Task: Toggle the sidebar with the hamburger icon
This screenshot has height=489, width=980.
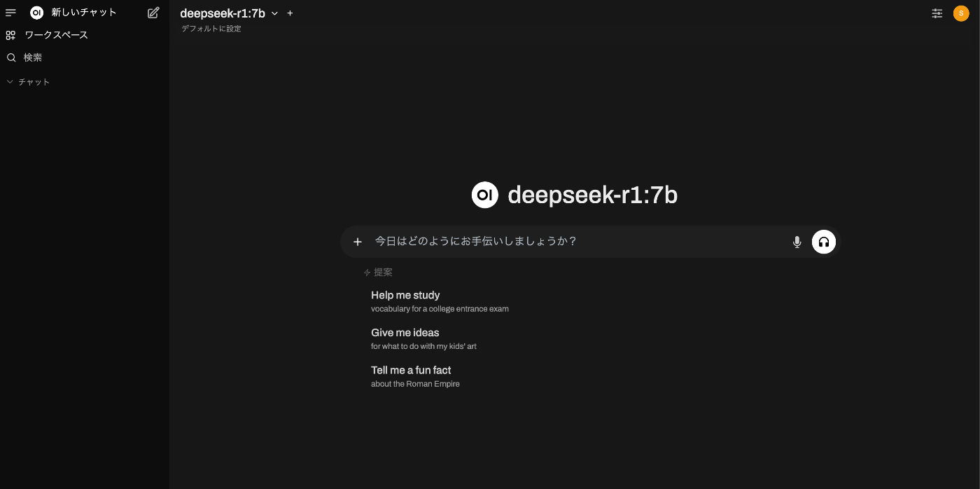Action: coord(10,13)
